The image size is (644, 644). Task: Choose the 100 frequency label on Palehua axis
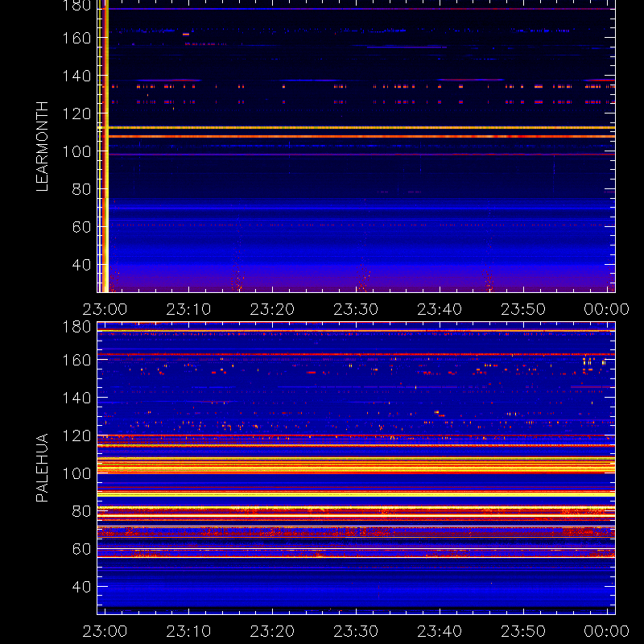(76, 473)
